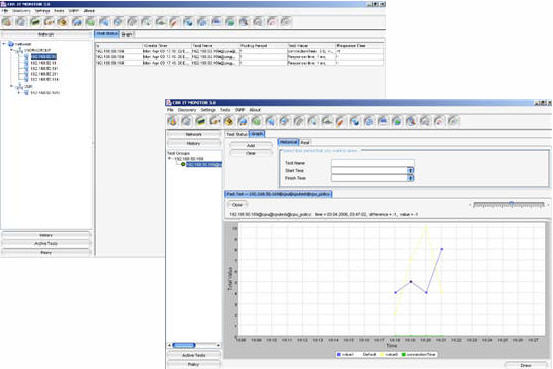
Task: Click the orange pencil icon in front window toolbar
Action: click(340, 121)
